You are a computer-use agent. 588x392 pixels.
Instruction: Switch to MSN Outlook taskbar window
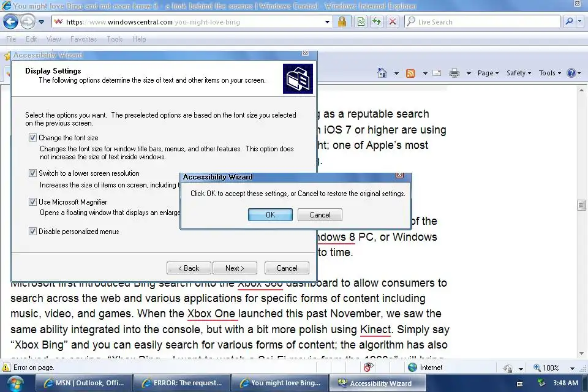point(84,383)
